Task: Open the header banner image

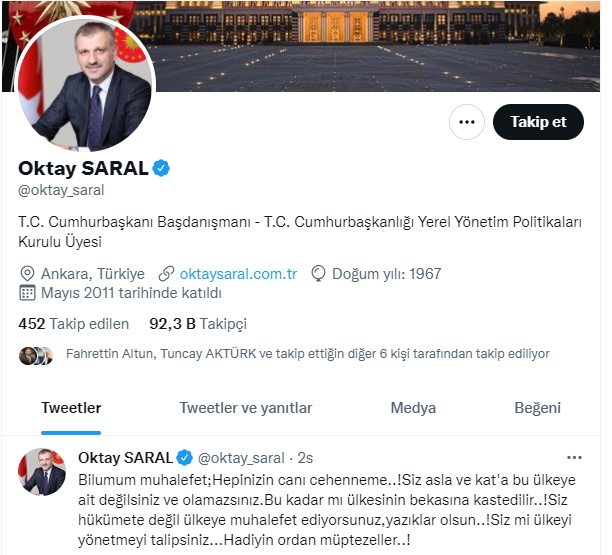Action: coord(375,46)
